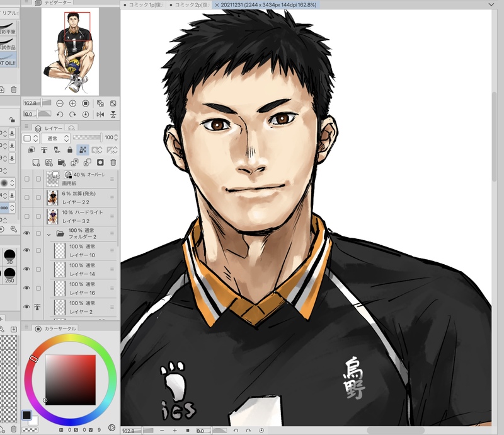The image size is (504, 435).
Task: Switch to コミック 1p document tab
Action: 144,5
